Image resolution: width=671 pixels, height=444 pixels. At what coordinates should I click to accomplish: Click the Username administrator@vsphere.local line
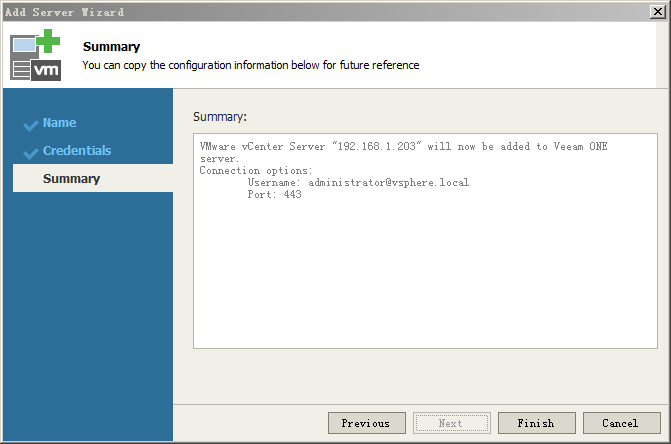(358, 183)
